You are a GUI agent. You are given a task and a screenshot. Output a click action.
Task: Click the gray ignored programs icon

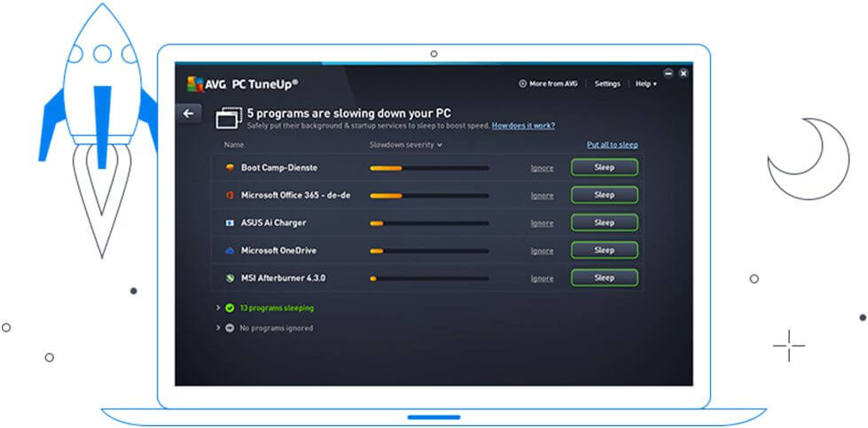[x=230, y=328]
